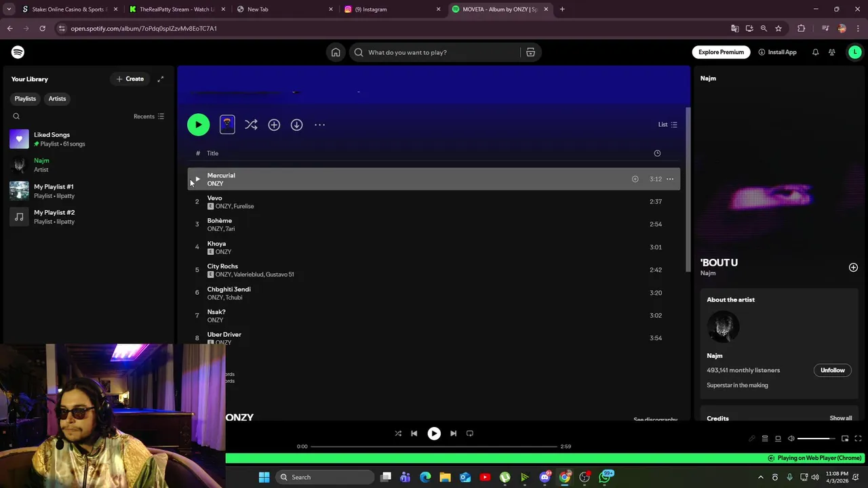This screenshot has height=488, width=868.
Task: Open Windows Start menu
Action: 264,477
